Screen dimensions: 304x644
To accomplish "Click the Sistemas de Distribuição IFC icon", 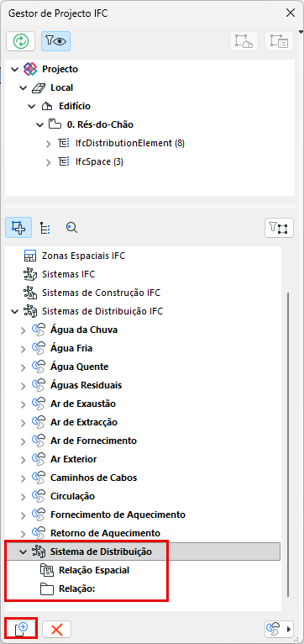I will pyautogui.click(x=30, y=311).
